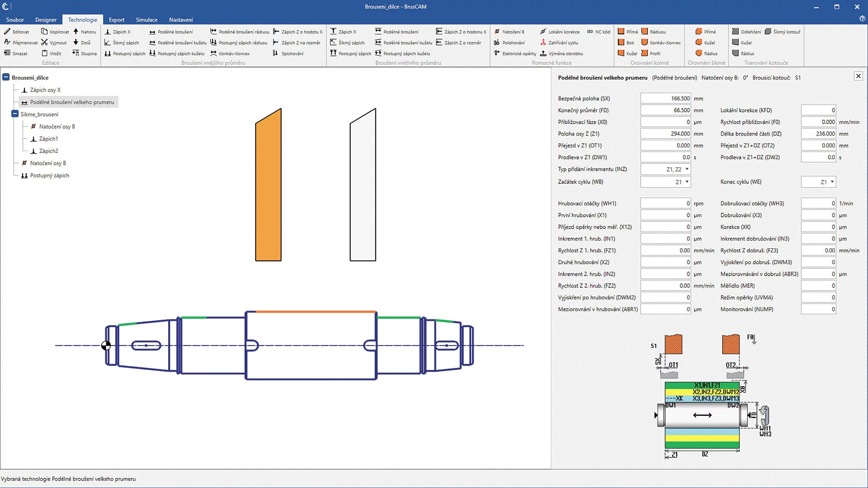The width and height of the screenshot is (868, 488).
Task: Click Hrubovací otáčky (WH1) field
Action: pyautogui.click(x=665, y=203)
